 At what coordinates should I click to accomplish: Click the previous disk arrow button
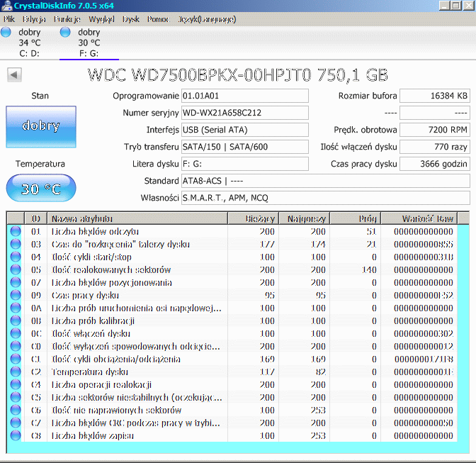tap(14, 74)
